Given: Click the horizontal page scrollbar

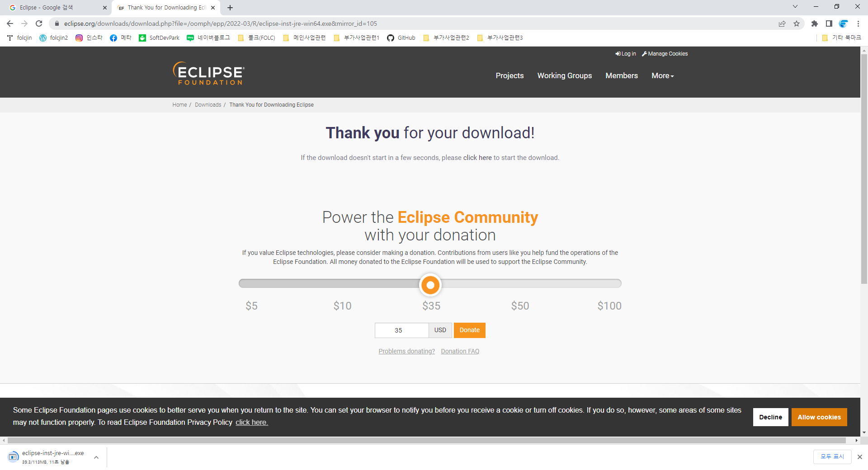Looking at the screenshot, I should [427, 440].
